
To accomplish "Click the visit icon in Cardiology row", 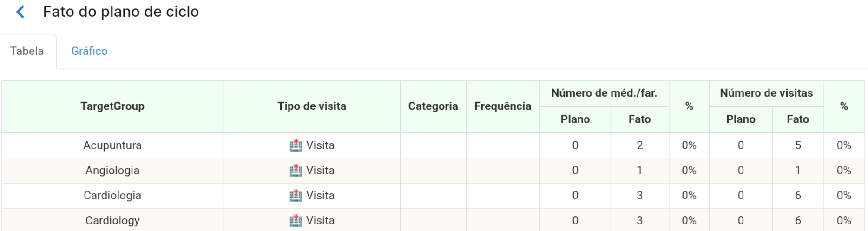I will tap(296, 221).
